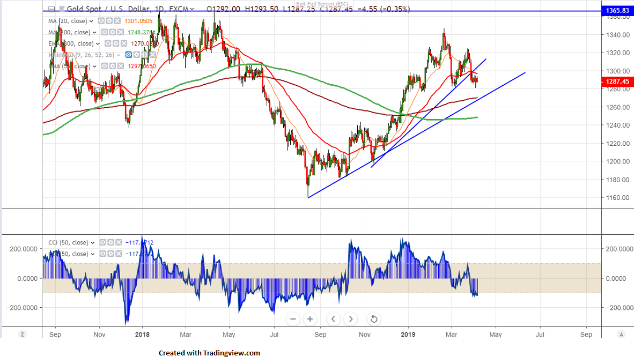Hide the MA (20, close) indicator
Viewport: 634px width, 364px height.
(x=101, y=21)
